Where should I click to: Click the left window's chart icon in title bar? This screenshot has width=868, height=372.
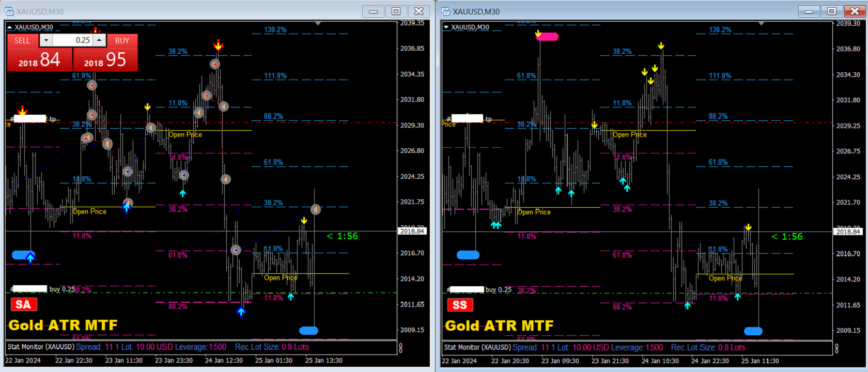(x=9, y=11)
